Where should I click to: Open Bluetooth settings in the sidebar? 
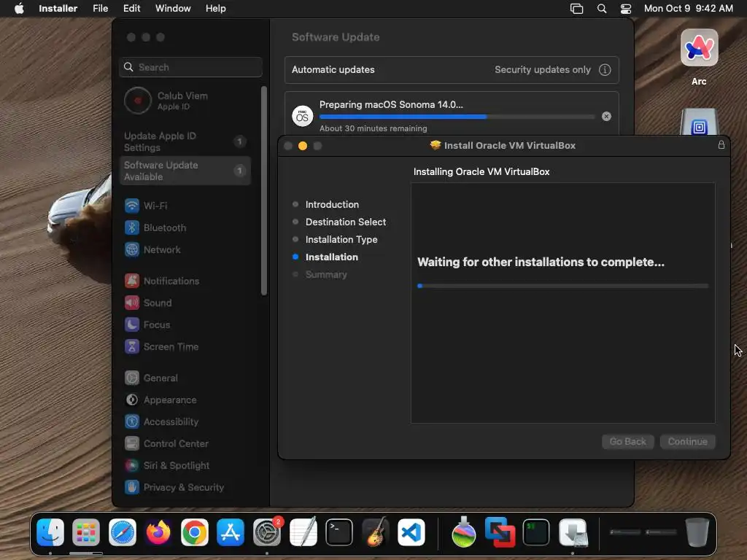tap(186, 227)
